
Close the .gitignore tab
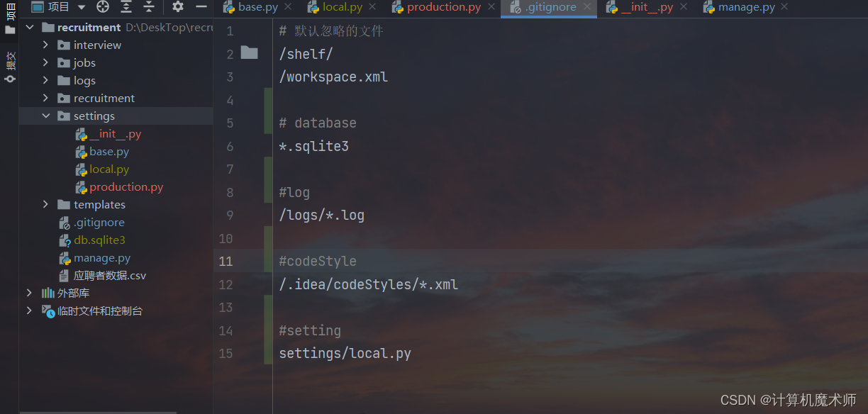tap(587, 7)
